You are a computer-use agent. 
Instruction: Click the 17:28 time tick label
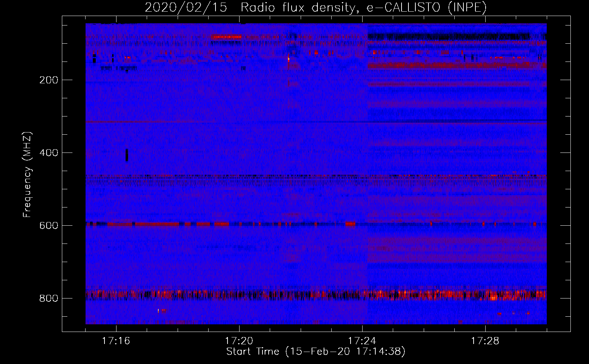485,341
